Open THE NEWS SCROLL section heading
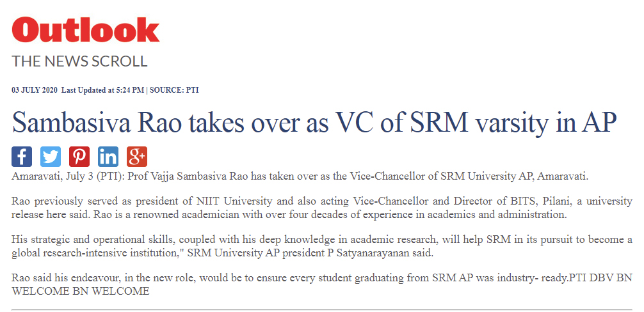The height and width of the screenshot is (312, 644). (79, 61)
